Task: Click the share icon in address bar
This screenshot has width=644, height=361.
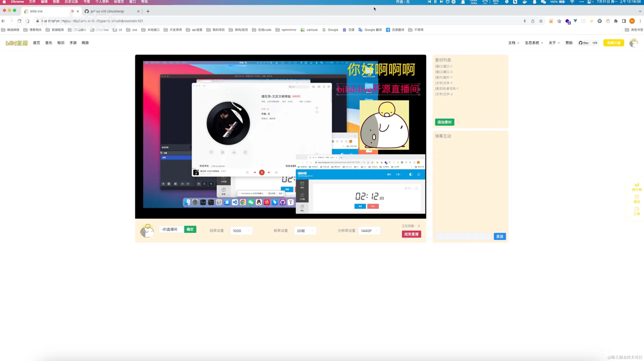Action: click(x=533, y=21)
